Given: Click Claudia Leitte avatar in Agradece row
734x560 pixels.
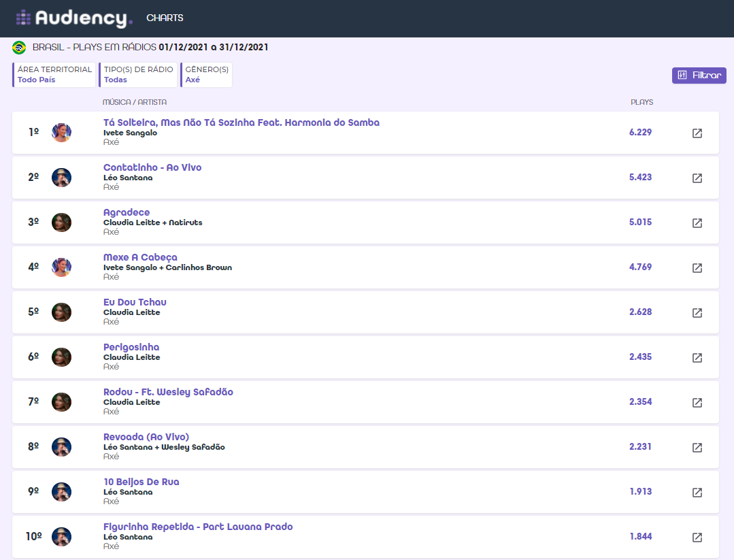Looking at the screenshot, I should tap(61, 223).
